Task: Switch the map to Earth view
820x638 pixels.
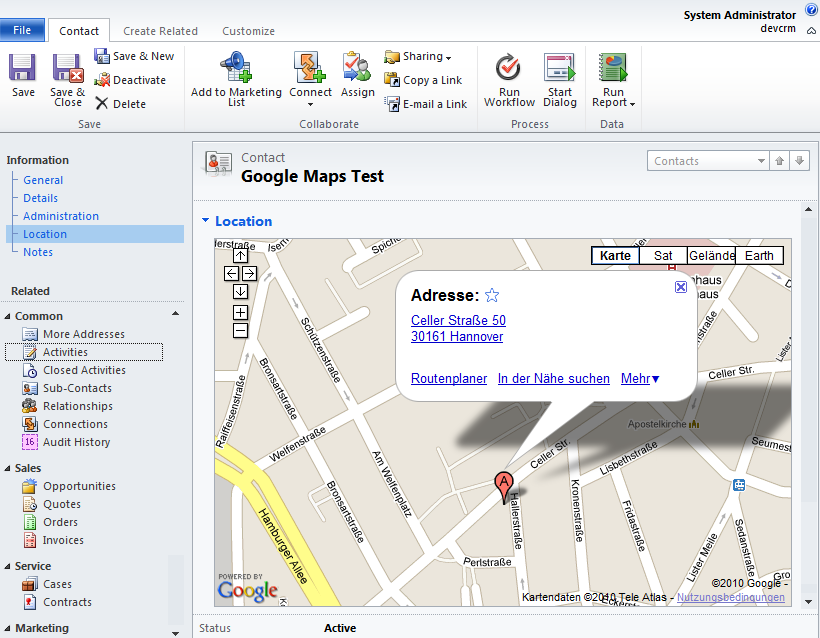Action: point(759,255)
